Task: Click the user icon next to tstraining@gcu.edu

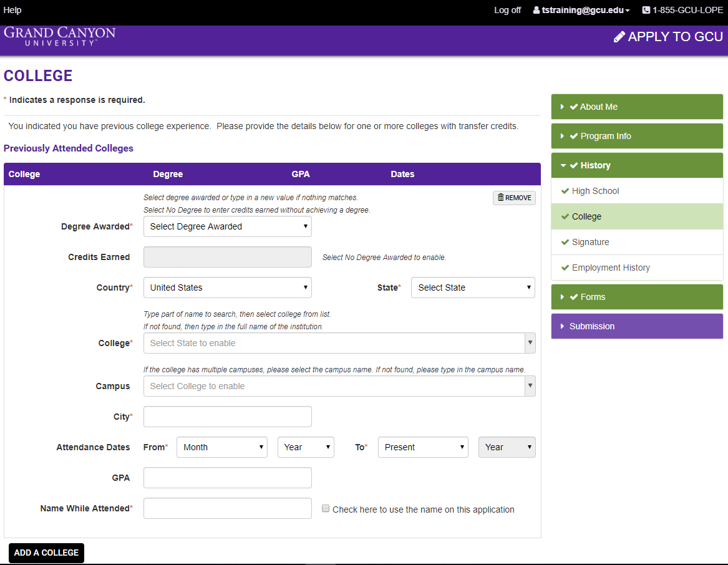Action: (536, 10)
